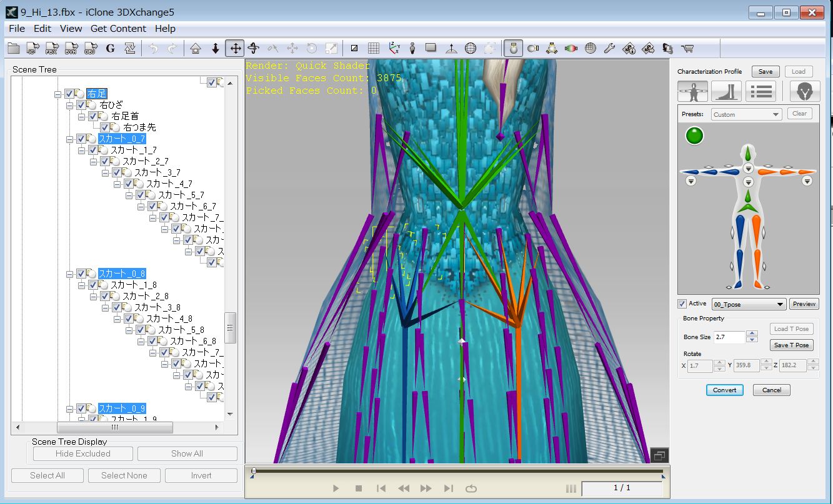
Task: Collapse the スカート_0_9 tree node
Action: point(70,408)
